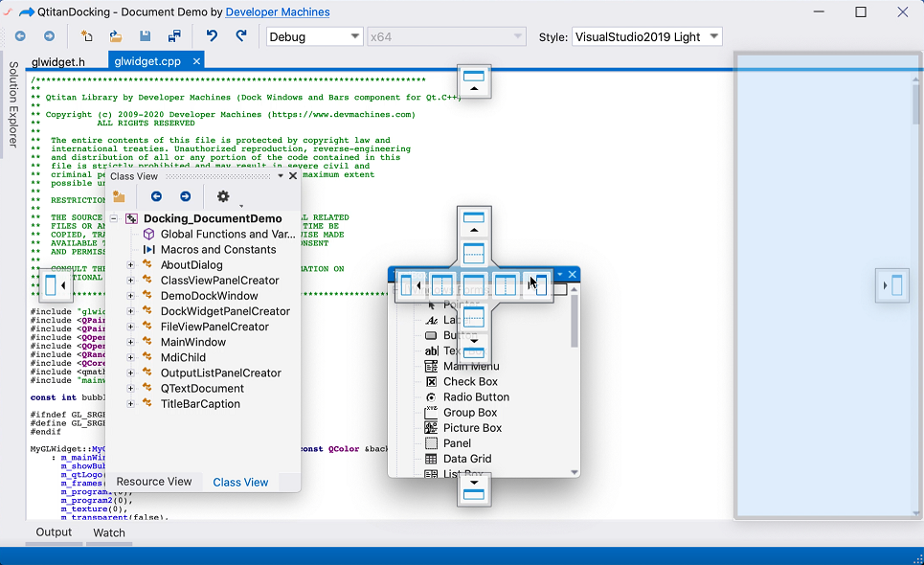Choose the dock marker at the left tip of the cross
This screenshot has width=924, height=565.
pos(412,285)
